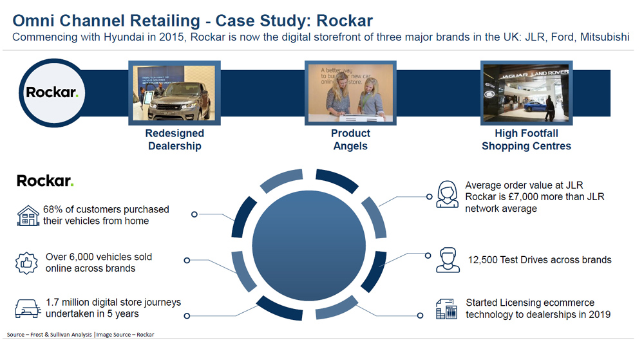Viewport: 644px width, 345px height.
Task: Click the central blue gradient circle
Action: [x=309, y=246]
